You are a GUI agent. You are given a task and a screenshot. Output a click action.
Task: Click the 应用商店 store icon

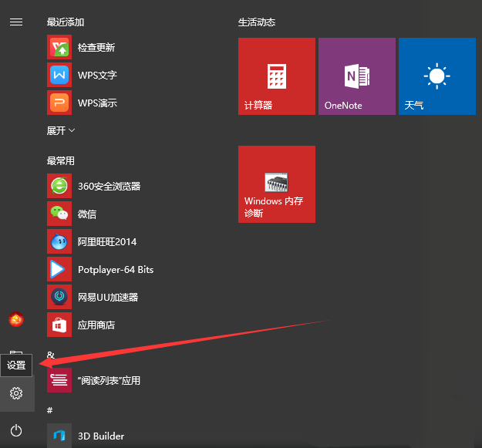(x=59, y=325)
